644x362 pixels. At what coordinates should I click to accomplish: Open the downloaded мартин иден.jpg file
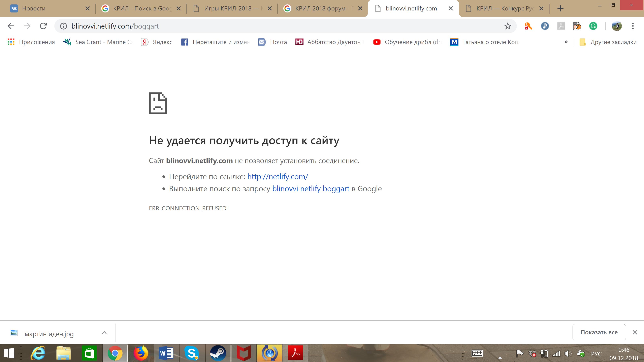click(49, 334)
